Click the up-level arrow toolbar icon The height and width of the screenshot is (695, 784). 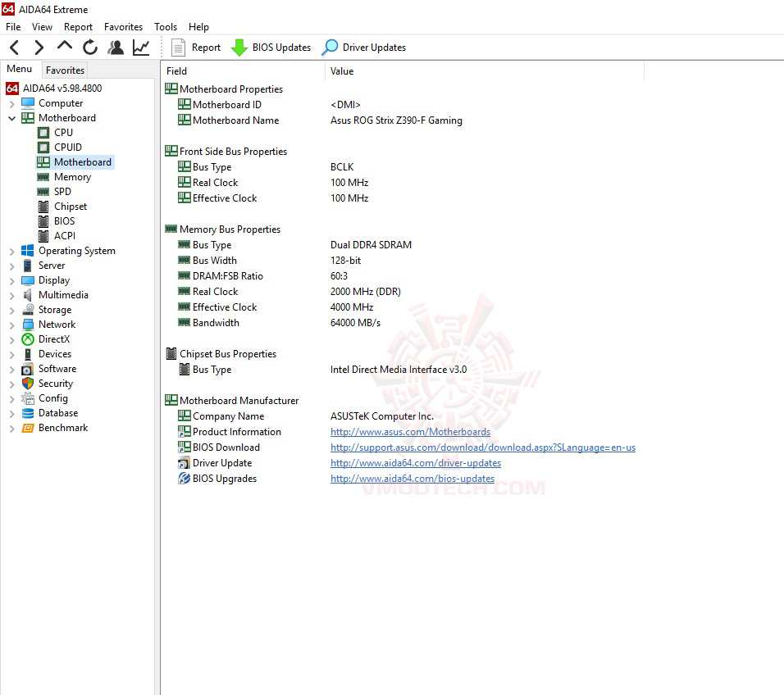pos(65,47)
